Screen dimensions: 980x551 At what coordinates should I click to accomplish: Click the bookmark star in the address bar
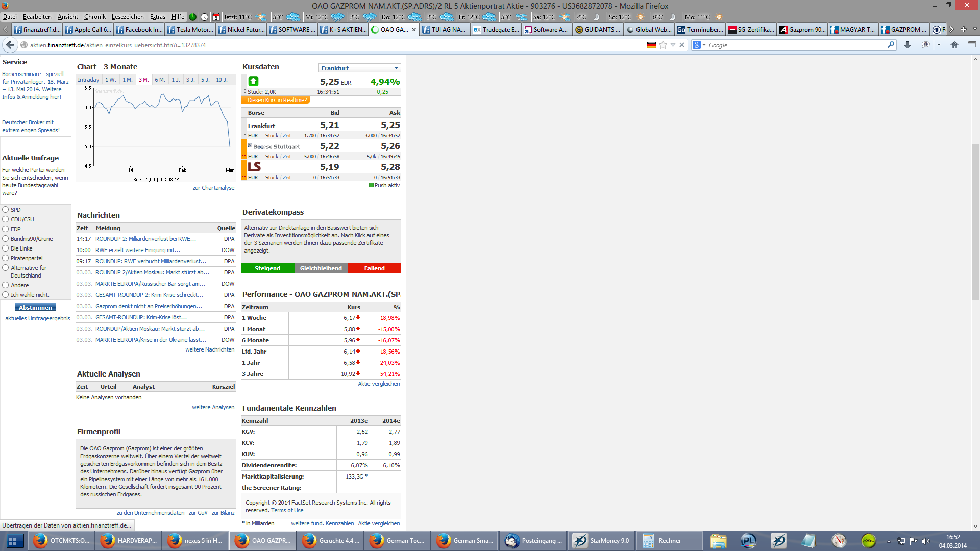[x=662, y=45]
